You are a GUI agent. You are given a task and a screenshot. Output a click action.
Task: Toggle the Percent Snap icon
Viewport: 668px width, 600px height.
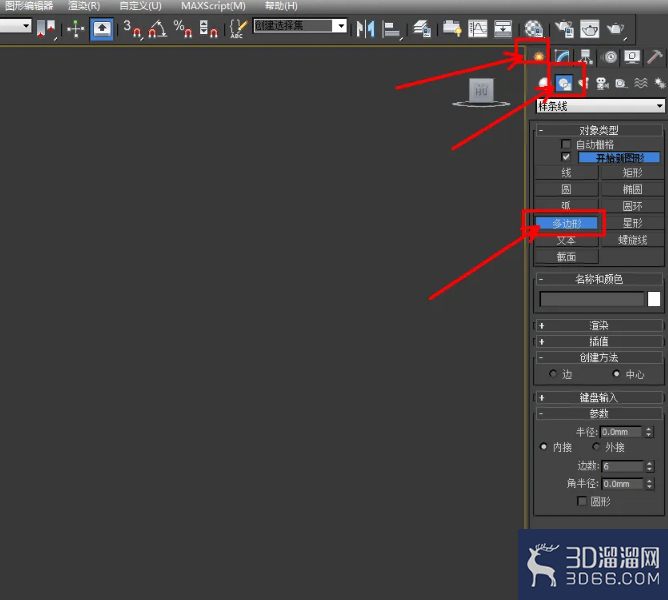(x=183, y=29)
